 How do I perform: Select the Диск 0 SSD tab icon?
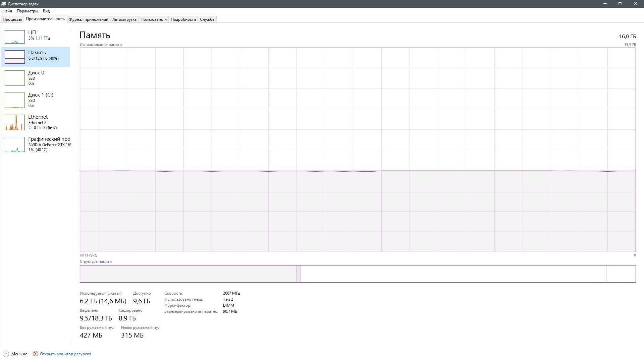point(15,77)
